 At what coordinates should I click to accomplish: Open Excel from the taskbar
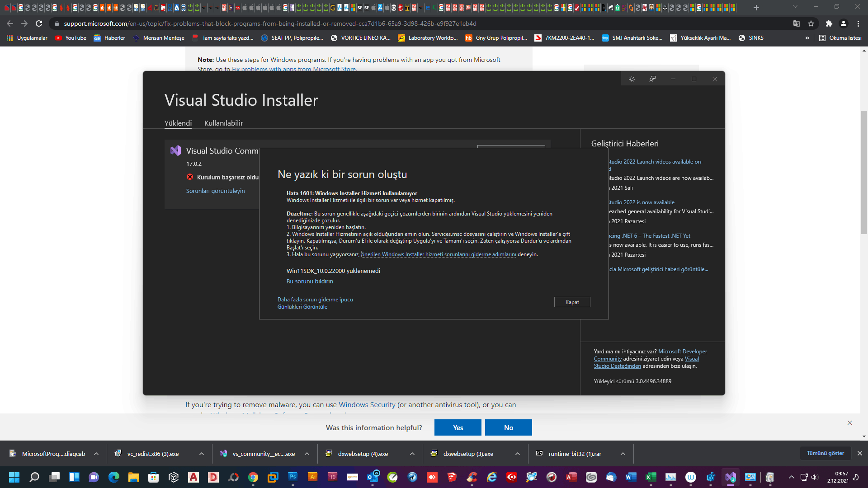coord(651,477)
